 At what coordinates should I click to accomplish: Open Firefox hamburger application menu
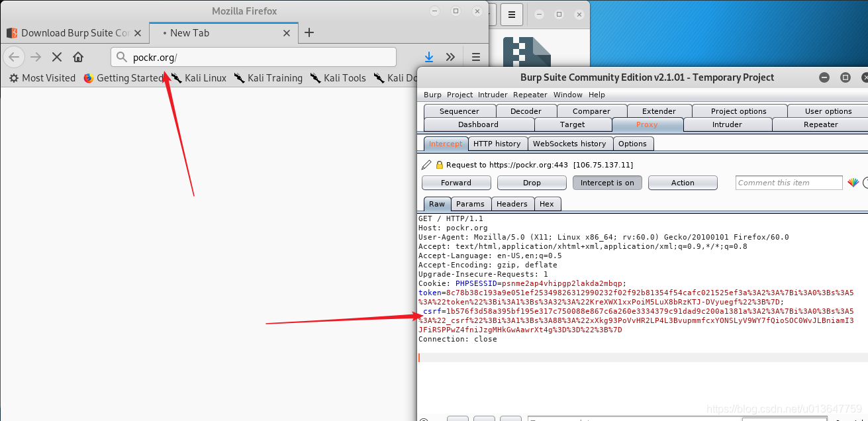pos(475,57)
